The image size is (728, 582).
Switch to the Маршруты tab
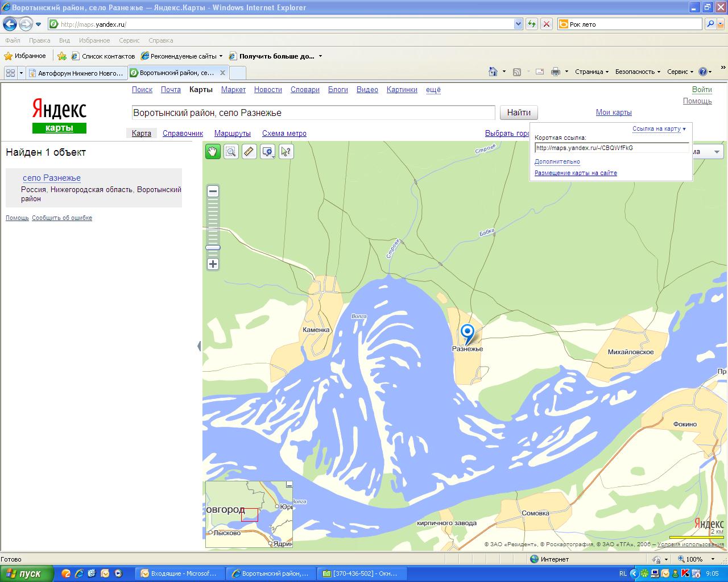coord(232,134)
